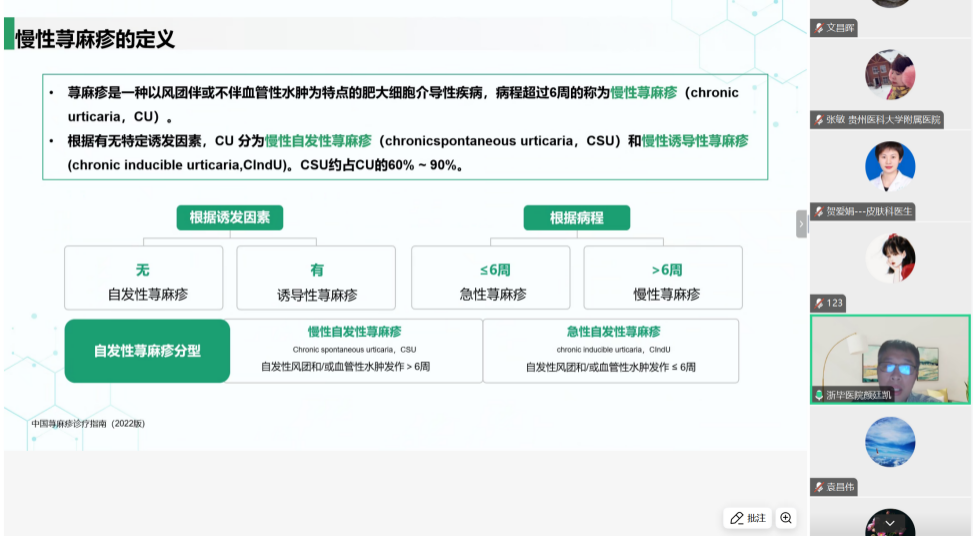Image resolution: width=974 pixels, height=536 pixels.
Task: Click the heading 慢性自发性荨麻疹 in lower table
Action: (x=355, y=332)
